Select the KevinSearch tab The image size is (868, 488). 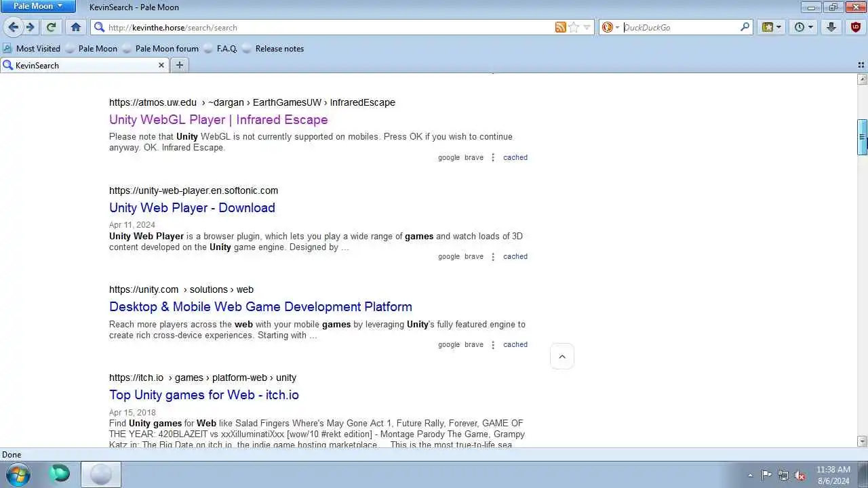pos(84,65)
